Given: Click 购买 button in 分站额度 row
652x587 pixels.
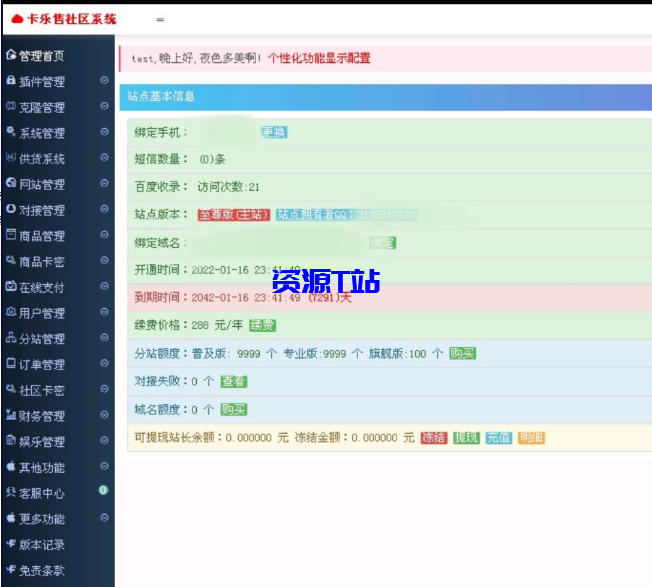Looking at the screenshot, I should [462, 354].
